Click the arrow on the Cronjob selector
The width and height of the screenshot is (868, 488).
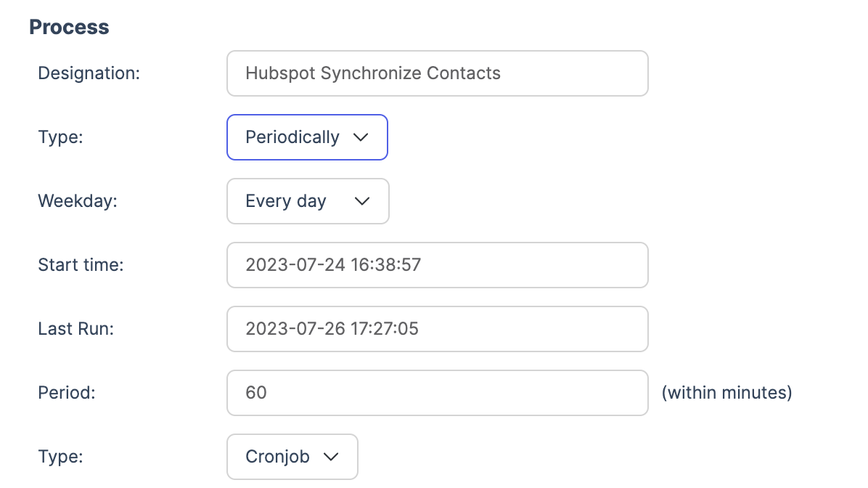(x=332, y=457)
